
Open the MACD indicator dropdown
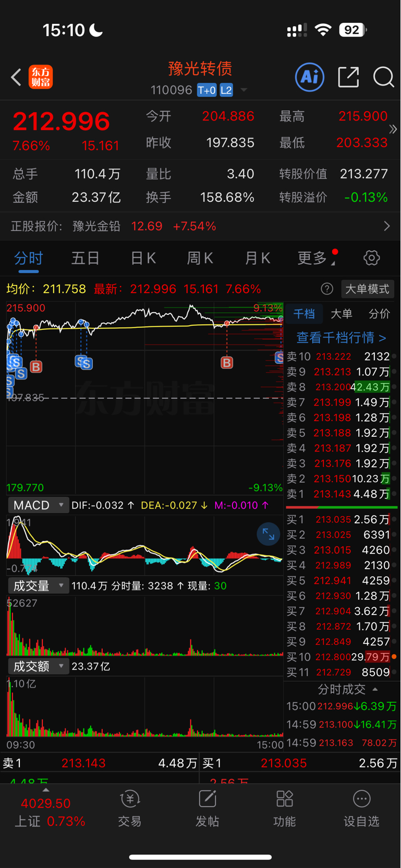(38, 505)
